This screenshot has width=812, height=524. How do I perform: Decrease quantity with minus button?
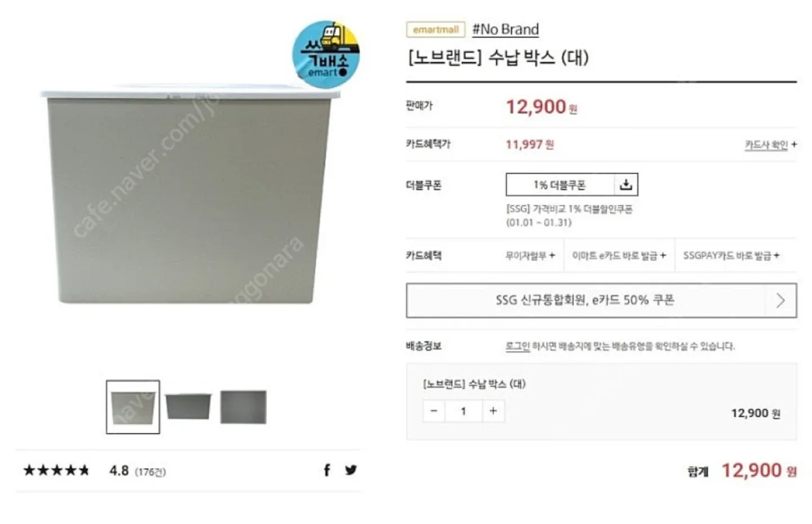434,411
